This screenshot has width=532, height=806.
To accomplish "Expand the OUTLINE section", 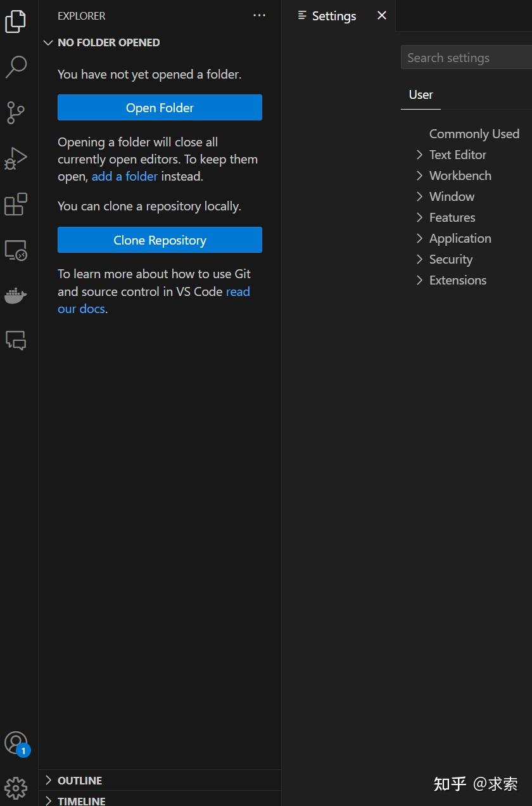I will 79,780.
